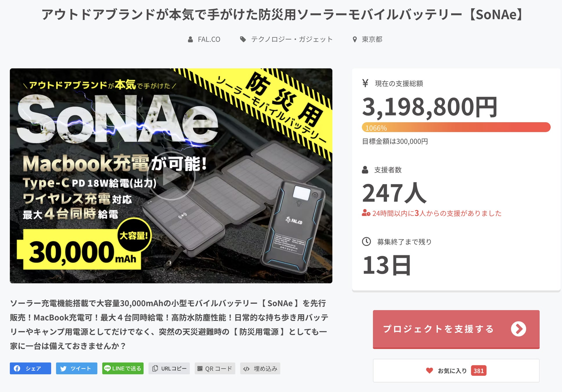Open テクノロジー・ガジェット category link
Screen dimensions: 562x392
pyautogui.click(x=291, y=39)
